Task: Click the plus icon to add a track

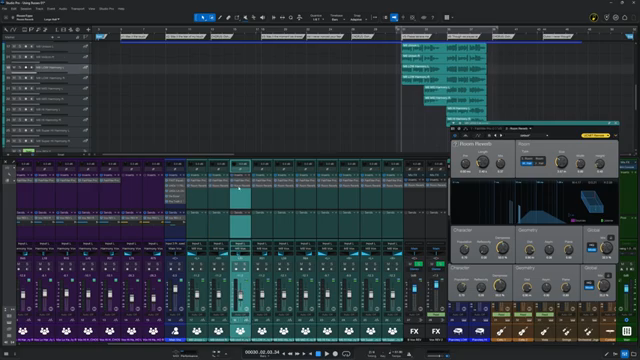Action: coord(88,30)
